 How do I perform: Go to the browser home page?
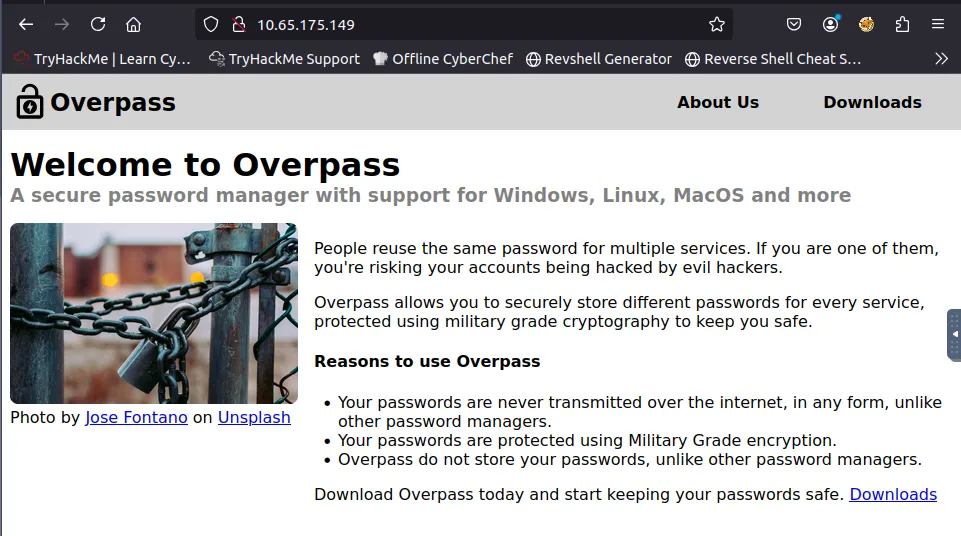click(x=133, y=24)
